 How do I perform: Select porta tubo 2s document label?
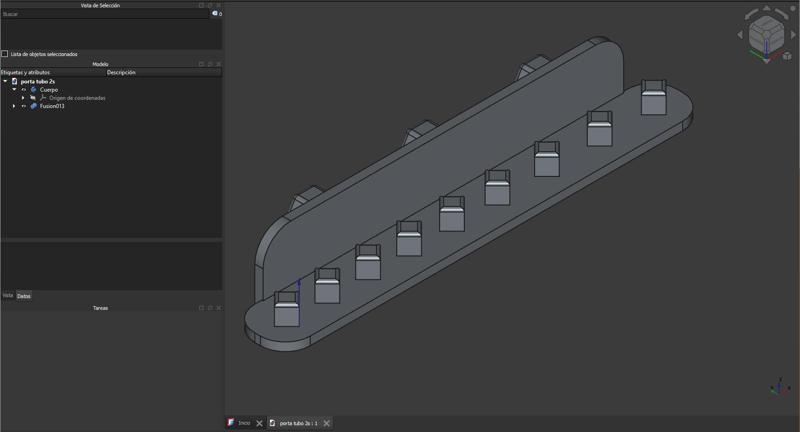click(38, 81)
